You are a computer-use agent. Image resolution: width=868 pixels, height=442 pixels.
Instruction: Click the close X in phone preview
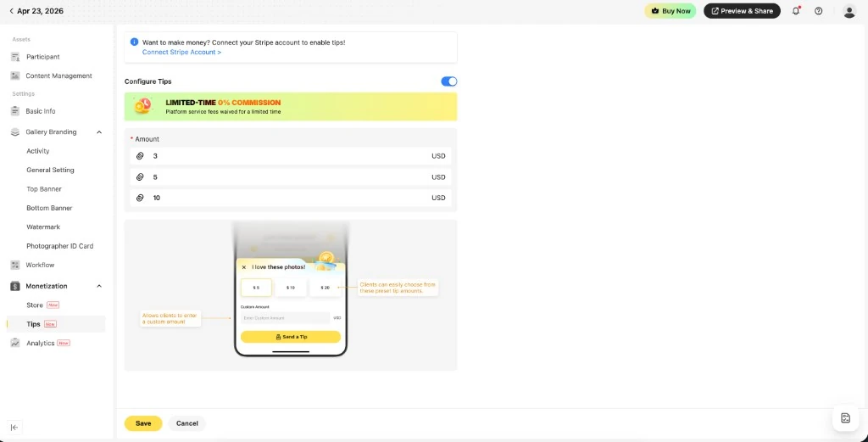click(x=244, y=267)
